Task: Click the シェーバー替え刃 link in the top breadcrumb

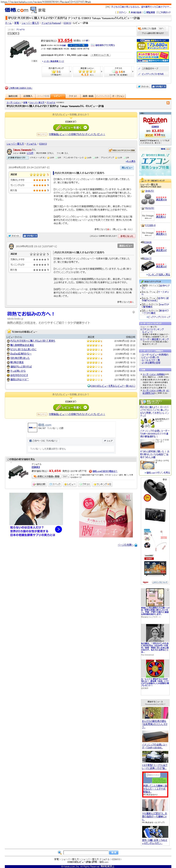Action: point(30,23)
